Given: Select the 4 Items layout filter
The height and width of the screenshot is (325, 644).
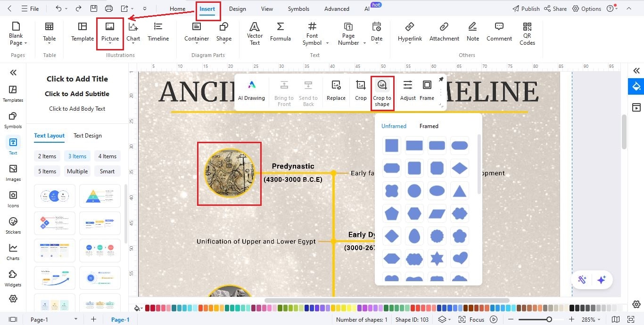Looking at the screenshot, I should pos(107,156).
